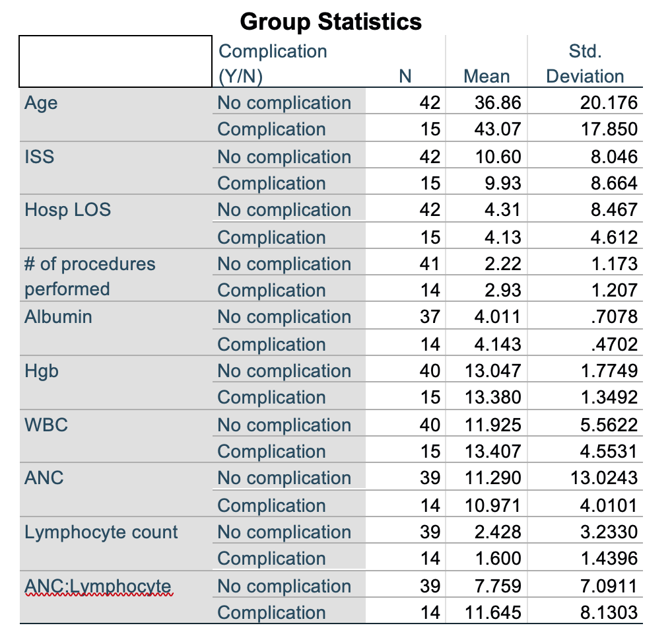672x642 pixels.
Task: Click the ANC row label
Action: tap(44, 478)
